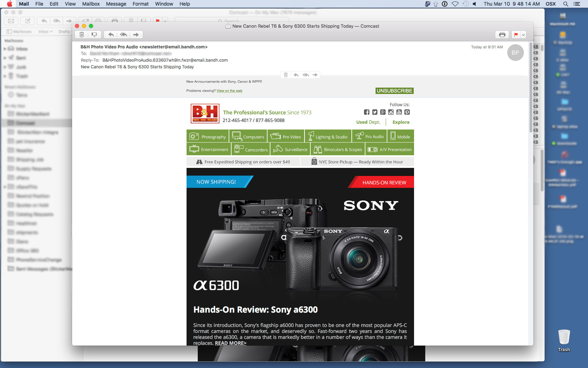Expand the Sent mailbox disclosure triangle
The image size is (588, 368).
[x=5, y=58]
